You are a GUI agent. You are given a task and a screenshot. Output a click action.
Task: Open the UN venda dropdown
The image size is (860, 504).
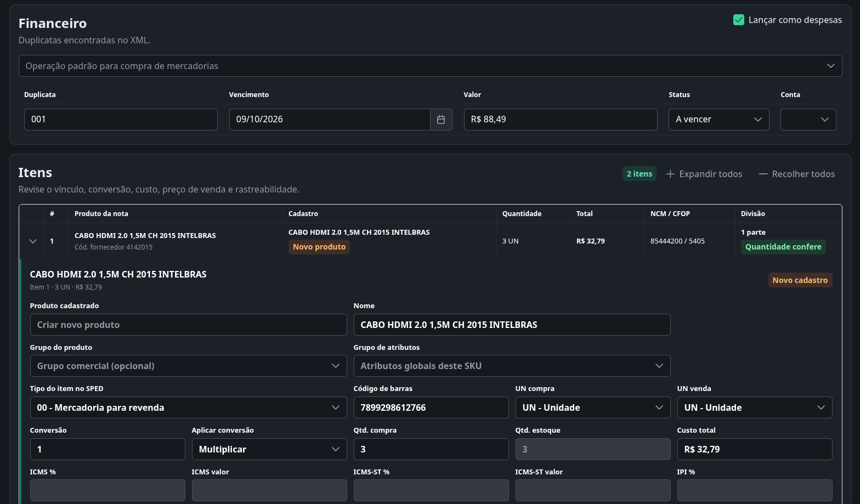[x=755, y=407]
